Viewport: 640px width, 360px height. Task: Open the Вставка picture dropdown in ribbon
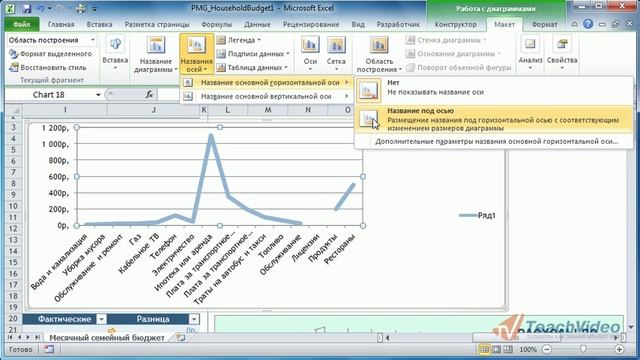115,53
